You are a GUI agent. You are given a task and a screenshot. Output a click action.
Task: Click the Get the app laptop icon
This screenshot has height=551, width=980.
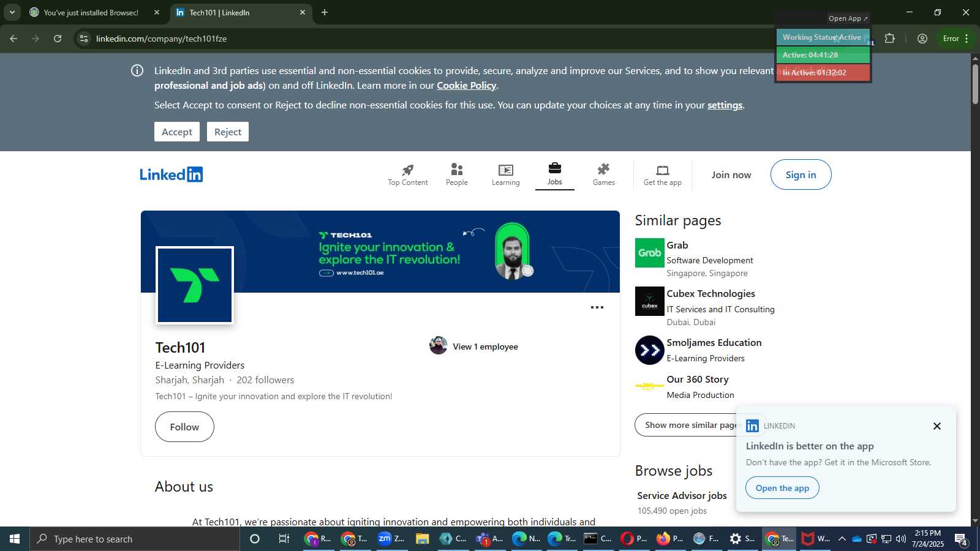tap(662, 170)
